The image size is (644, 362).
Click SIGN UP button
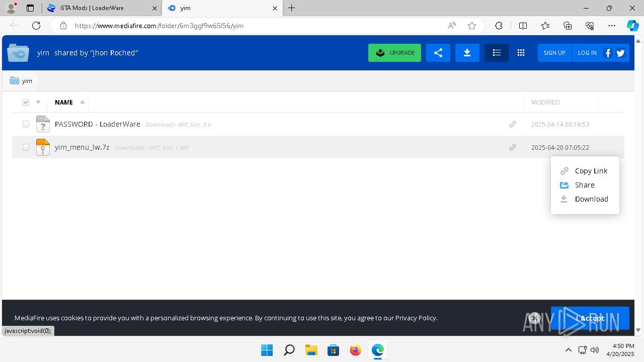[x=554, y=53]
